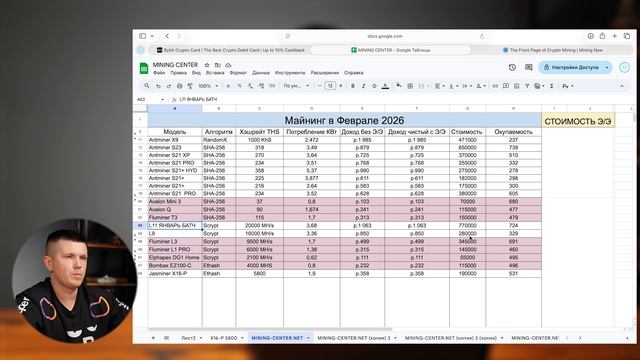Select the Antminer X9 cell
The height and width of the screenshot is (360, 640).
[x=175, y=140]
